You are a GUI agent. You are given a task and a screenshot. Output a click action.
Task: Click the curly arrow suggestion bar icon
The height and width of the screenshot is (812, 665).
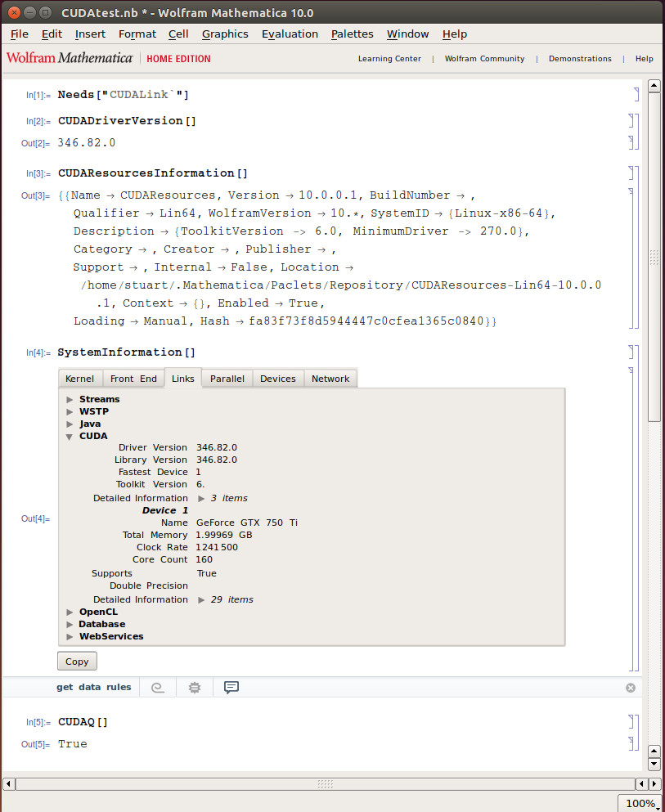157,687
